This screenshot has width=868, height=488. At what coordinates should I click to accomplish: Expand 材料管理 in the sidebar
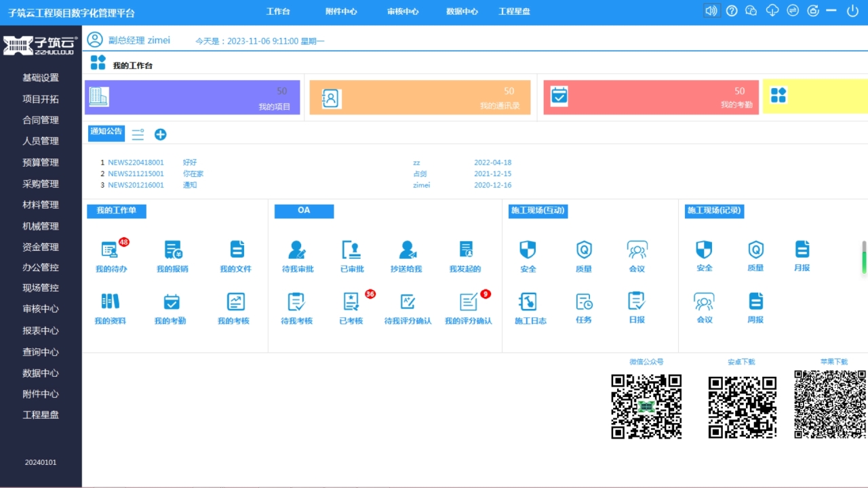41,205
